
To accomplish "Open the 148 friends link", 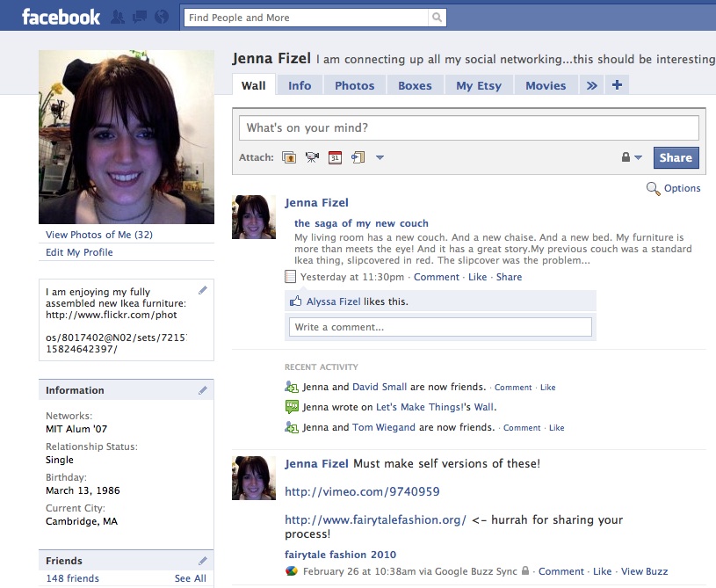I will (72, 578).
